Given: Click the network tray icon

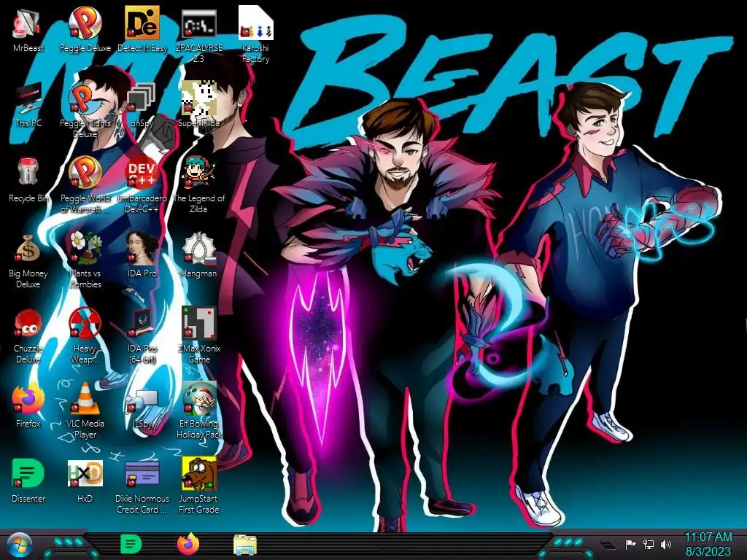Looking at the screenshot, I should click(x=649, y=544).
